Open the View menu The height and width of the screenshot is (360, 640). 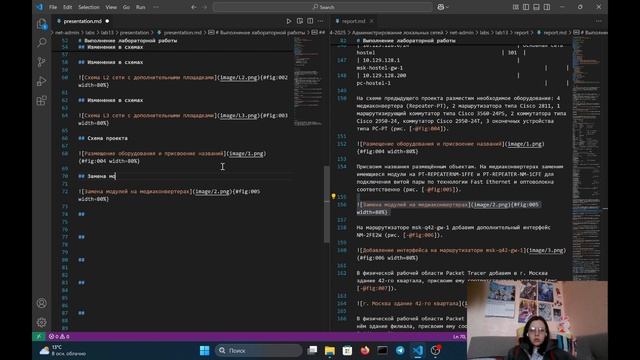(x=111, y=7)
